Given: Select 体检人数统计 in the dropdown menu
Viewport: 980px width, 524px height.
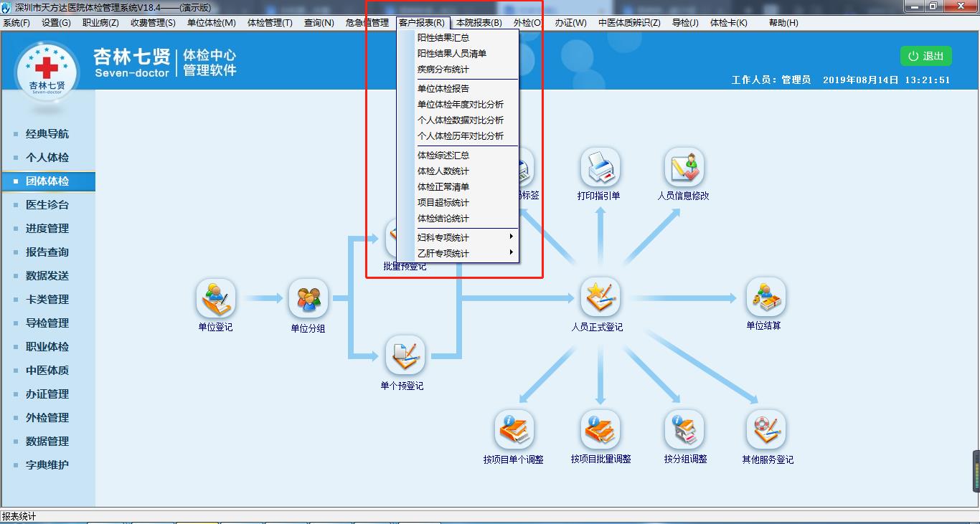Looking at the screenshot, I should (x=443, y=171).
